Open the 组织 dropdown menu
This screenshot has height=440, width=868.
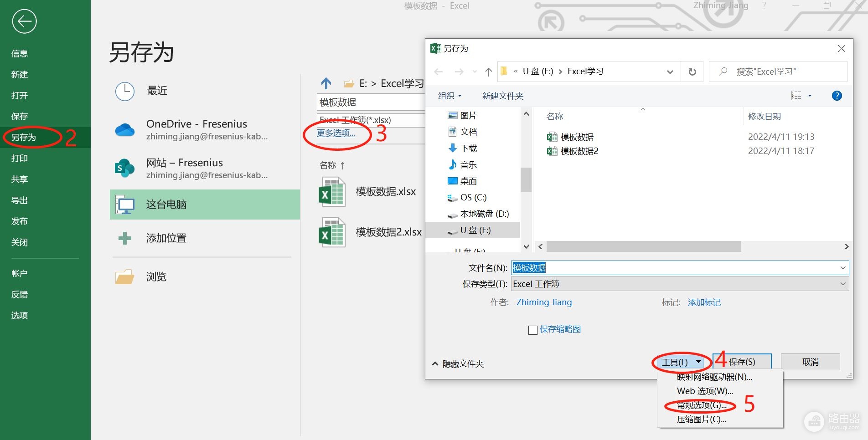[x=449, y=96]
